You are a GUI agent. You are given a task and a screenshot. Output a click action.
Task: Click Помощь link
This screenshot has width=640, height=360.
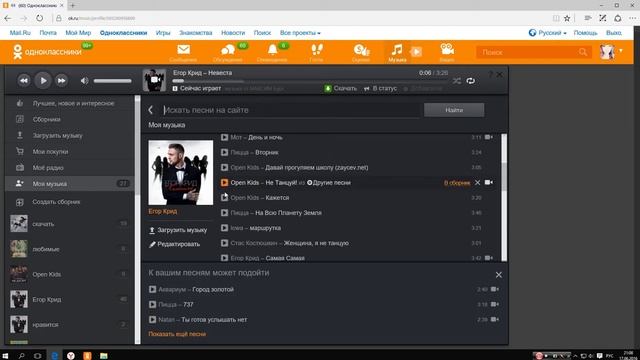(x=585, y=33)
